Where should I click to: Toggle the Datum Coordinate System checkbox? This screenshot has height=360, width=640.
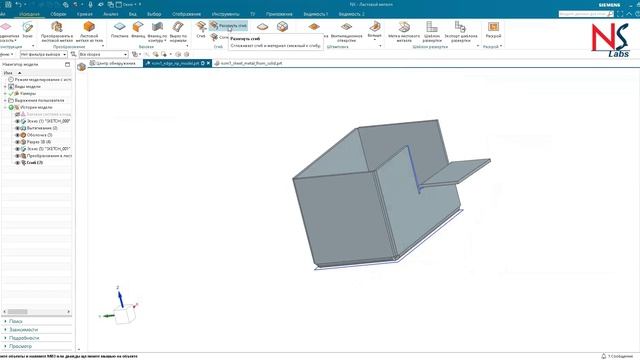[x=17, y=114]
